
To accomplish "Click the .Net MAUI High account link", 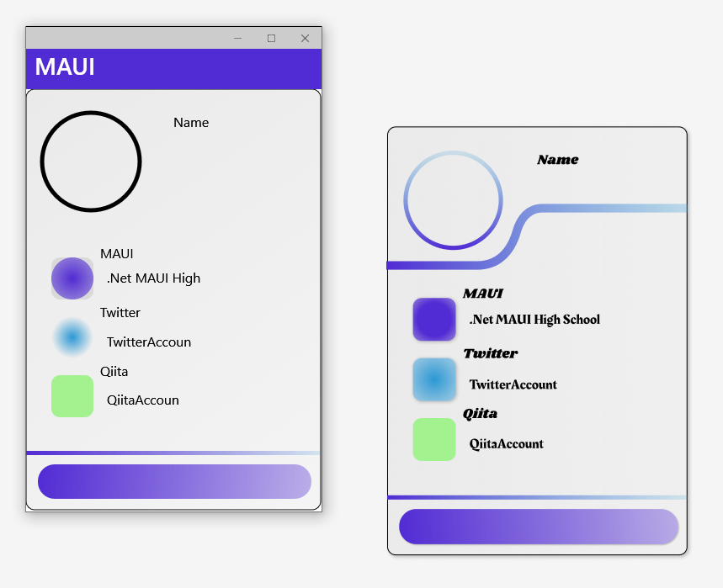I will pyautogui.click(x=152, y=278).
